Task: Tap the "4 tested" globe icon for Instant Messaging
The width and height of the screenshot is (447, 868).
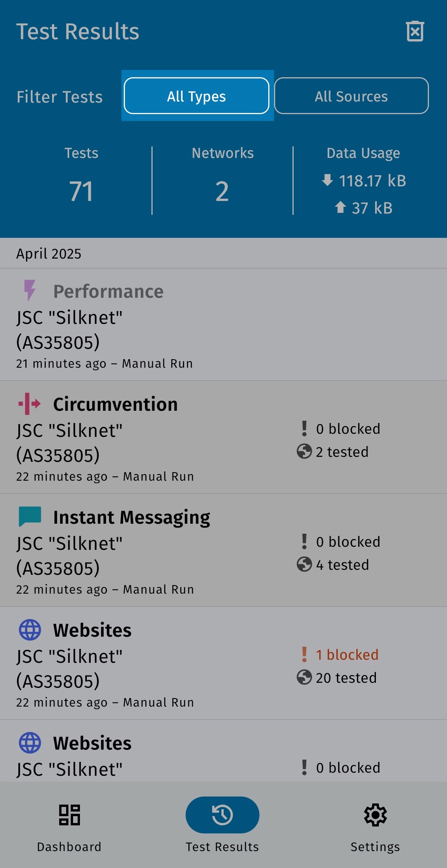Action: click(x=304, y=564)
